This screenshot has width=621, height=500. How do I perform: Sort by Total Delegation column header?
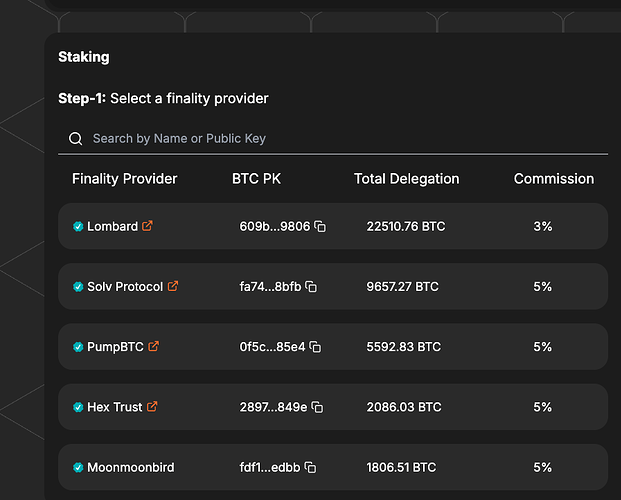coord(406,179)
